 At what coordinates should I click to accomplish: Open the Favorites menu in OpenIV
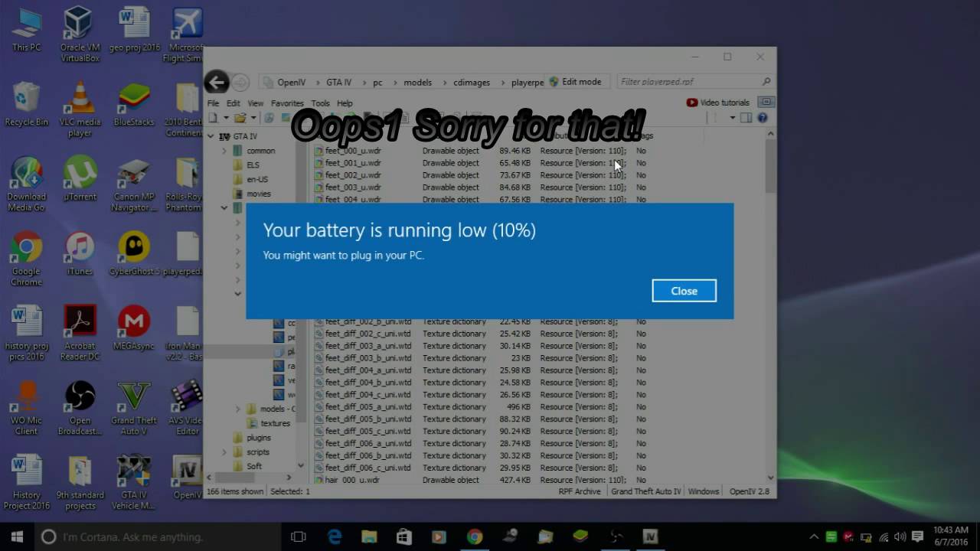pos(287,103)
